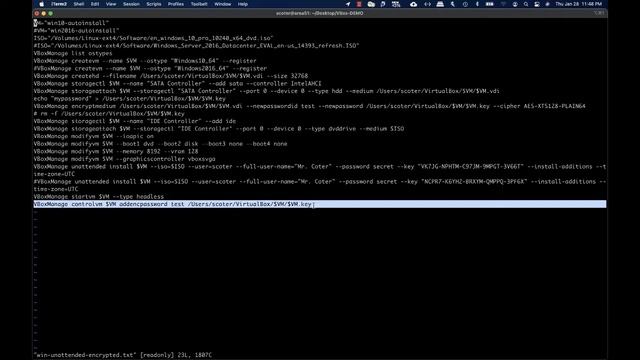Click the location services arrow icon
640x360 pixels.
348,4
